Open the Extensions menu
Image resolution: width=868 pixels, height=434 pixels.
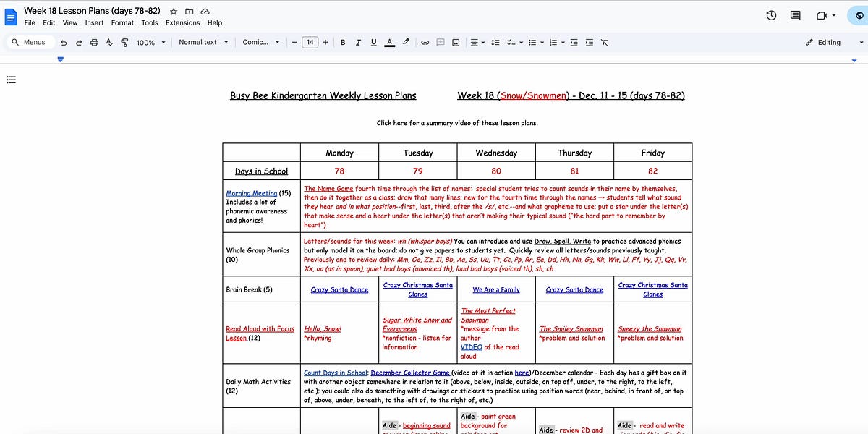182,22
